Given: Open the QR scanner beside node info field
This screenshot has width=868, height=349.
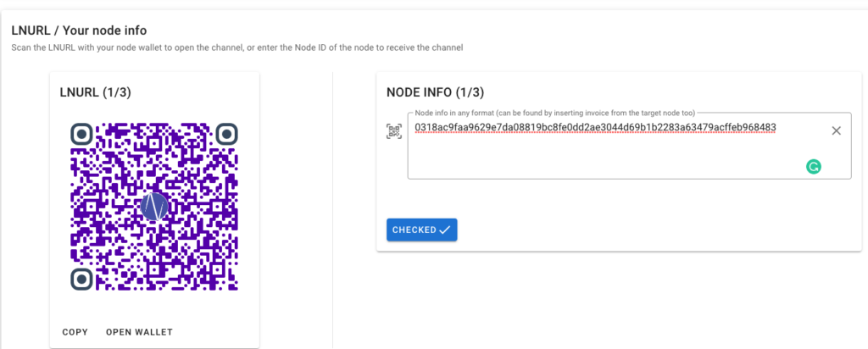Looking at the screenshot, I should pyautogui.click(x=393, y=131).
